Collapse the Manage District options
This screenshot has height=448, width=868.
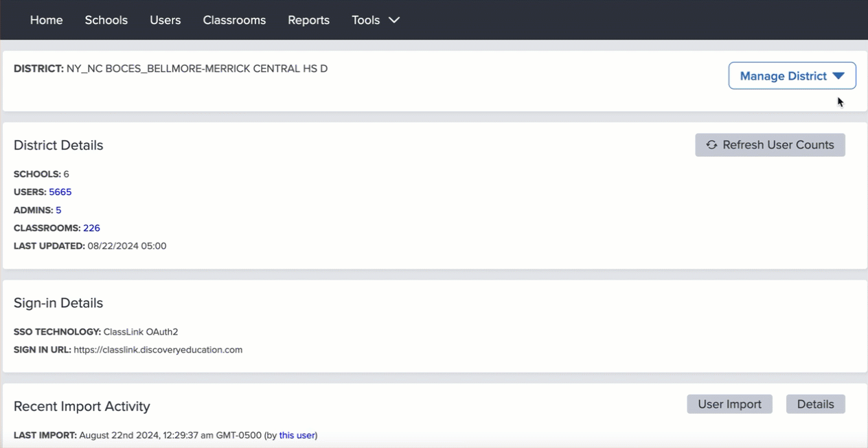791,76
